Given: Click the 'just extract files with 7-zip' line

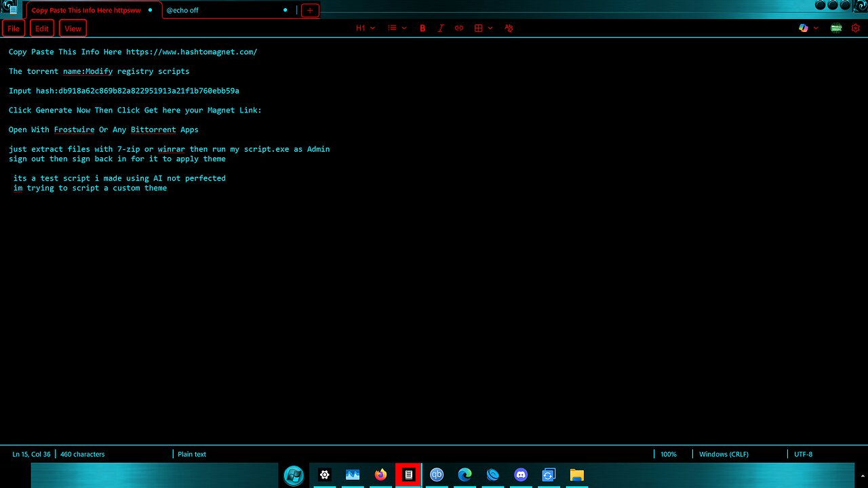Looking at the screenshot, I should (x=170, y=149).
